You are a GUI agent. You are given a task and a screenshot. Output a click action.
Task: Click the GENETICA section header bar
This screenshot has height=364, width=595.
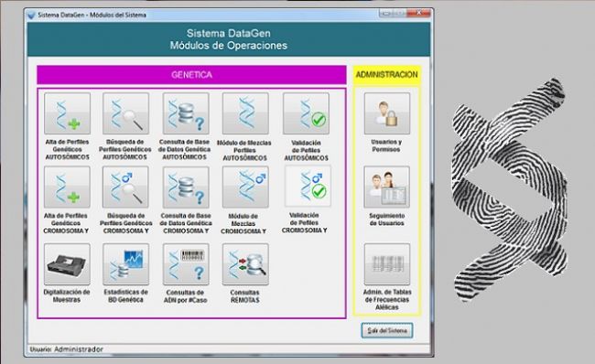pyautogui.click(x=191, y=75)
